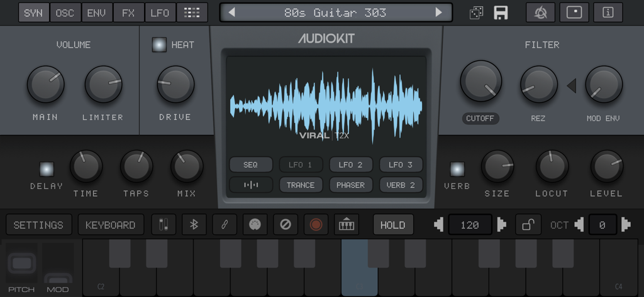Screen dimensions: 644x297
Task: Select the SEQ button in the display panel
Action: click(x=251, y=165)
